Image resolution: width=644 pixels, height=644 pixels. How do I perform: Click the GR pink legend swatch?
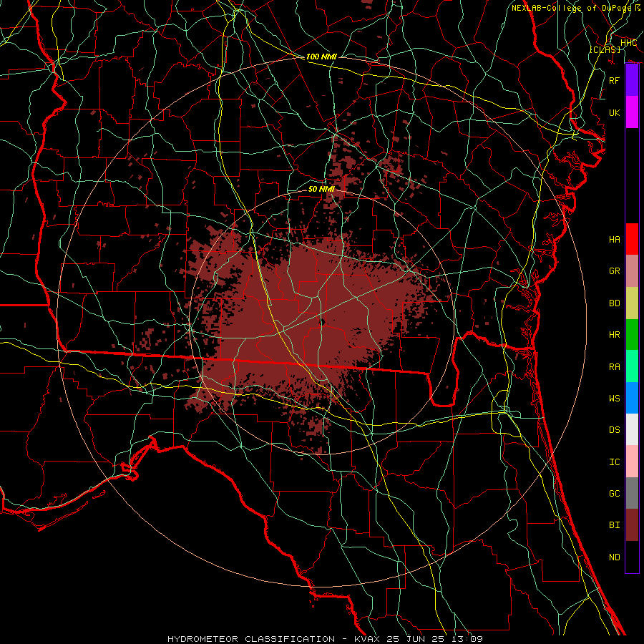[632, 271]
